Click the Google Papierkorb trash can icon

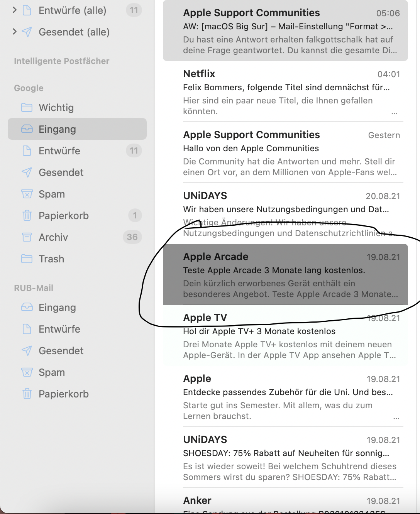click(27, 216)
